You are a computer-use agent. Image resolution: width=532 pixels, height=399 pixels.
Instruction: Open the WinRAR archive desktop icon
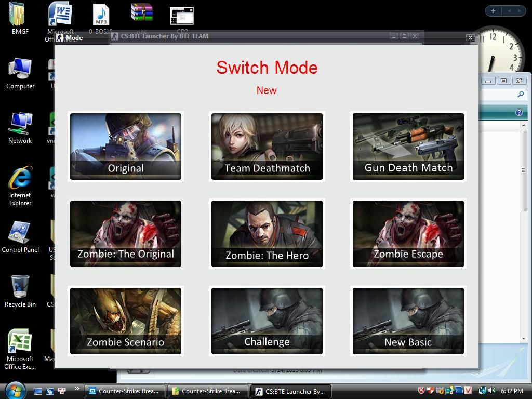pyautogui.click(x=142, y=12)
